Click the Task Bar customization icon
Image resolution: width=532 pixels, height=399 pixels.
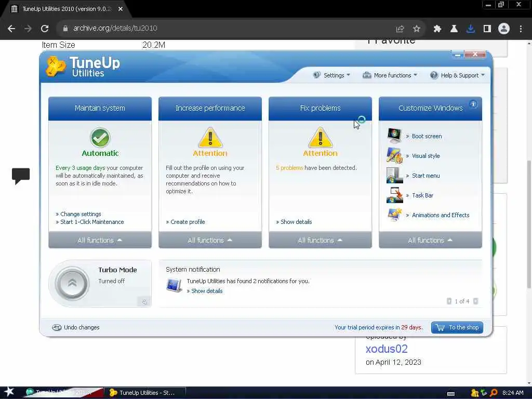point(394,195)
